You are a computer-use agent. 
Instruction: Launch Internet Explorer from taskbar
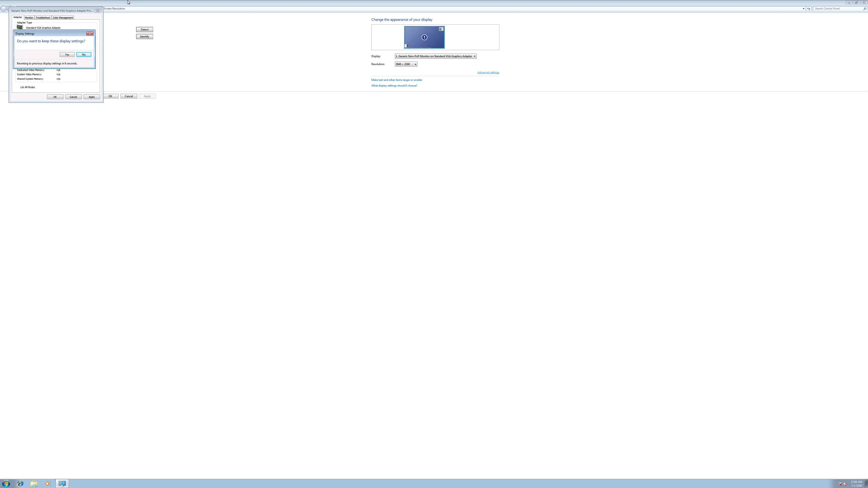(x=20, y=484)
